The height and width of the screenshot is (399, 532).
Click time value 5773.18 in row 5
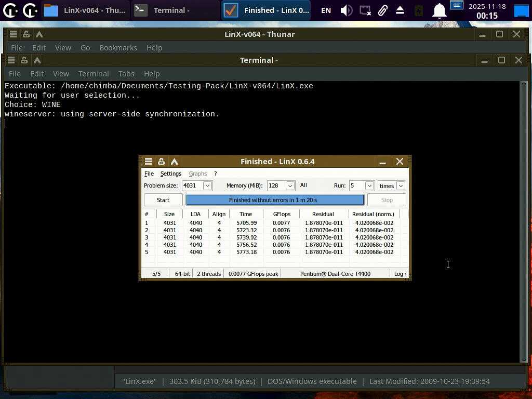[247, 252]
